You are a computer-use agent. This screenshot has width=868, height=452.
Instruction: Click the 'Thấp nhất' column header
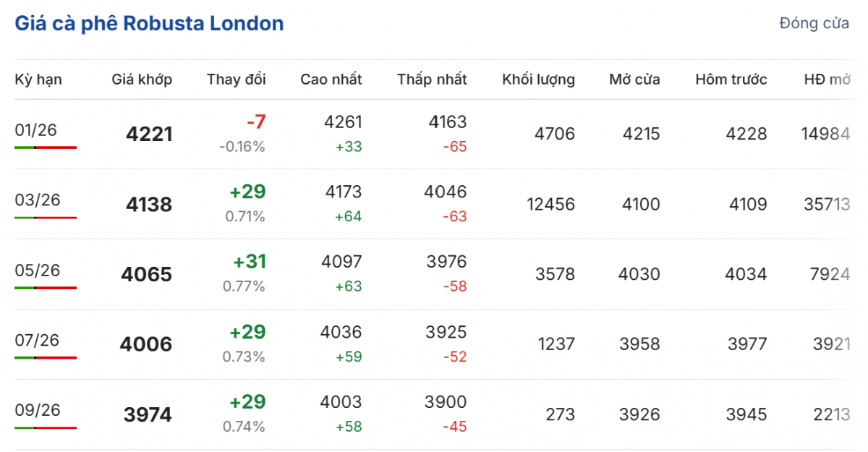[432, 80]
